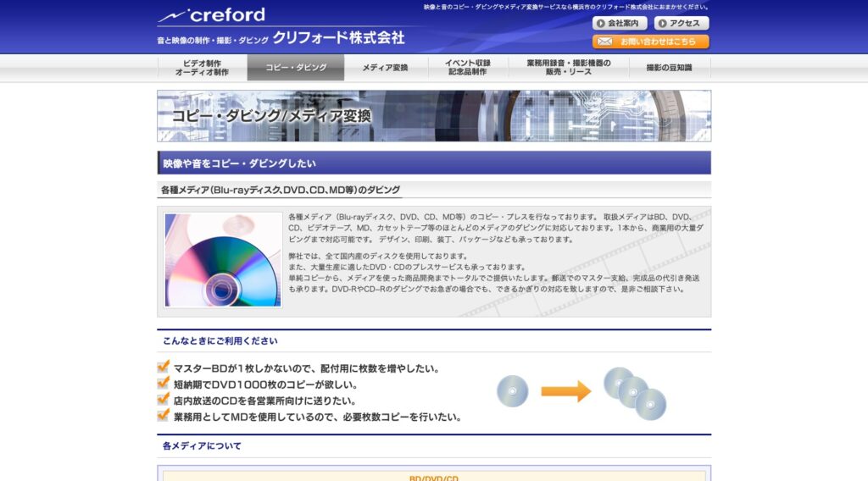The image size is (868, 481).
Task: Click checkmark beside 短納期でDVD1000枚 line
Action: click(164, 383)
